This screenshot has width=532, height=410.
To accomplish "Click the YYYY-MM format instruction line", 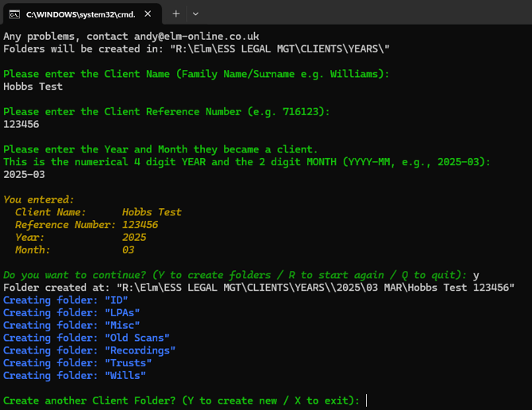I will tap(247, 162).
